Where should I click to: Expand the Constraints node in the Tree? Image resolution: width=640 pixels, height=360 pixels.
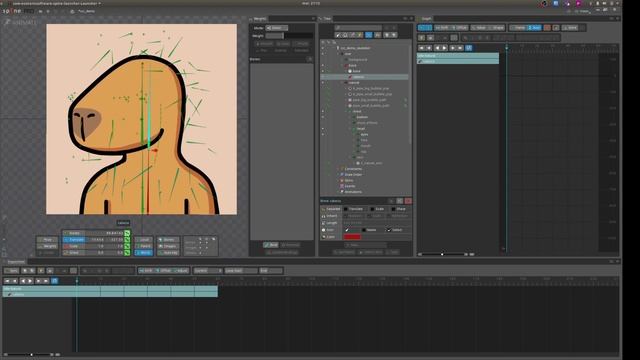[x=338, y=169]
